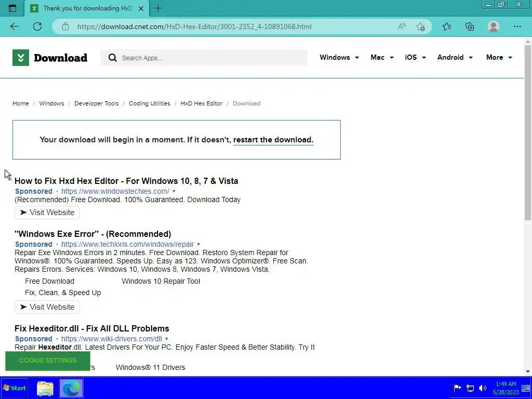
Task: Open windowstechies.com ad options arrow
Action: (174, 191)
